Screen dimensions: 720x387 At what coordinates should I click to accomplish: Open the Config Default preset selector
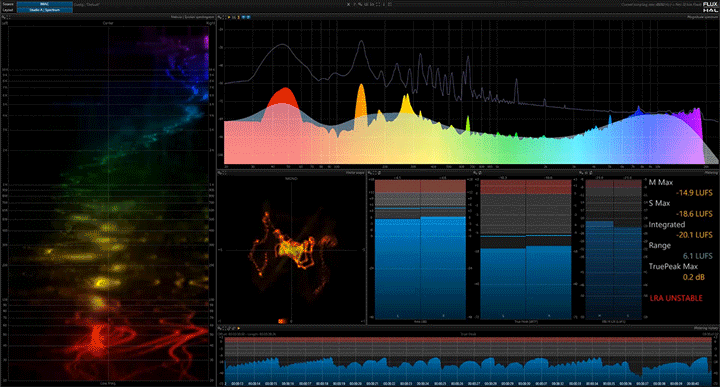coord(87,4)
